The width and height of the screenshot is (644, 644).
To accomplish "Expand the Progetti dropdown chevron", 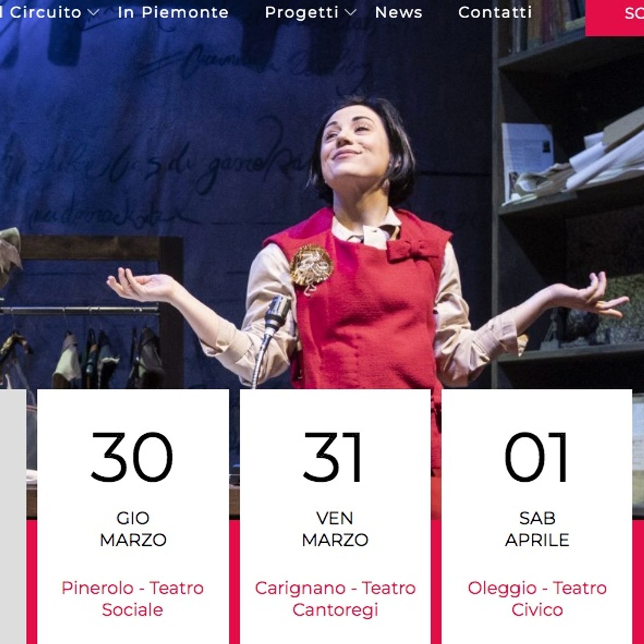I will (351, 12).
